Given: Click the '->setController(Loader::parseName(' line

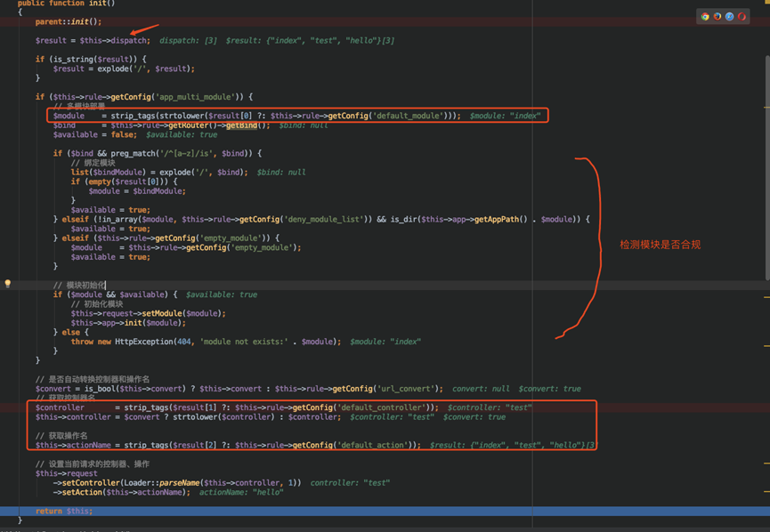Looking at the screenshot, I should (x=177, y=483).
